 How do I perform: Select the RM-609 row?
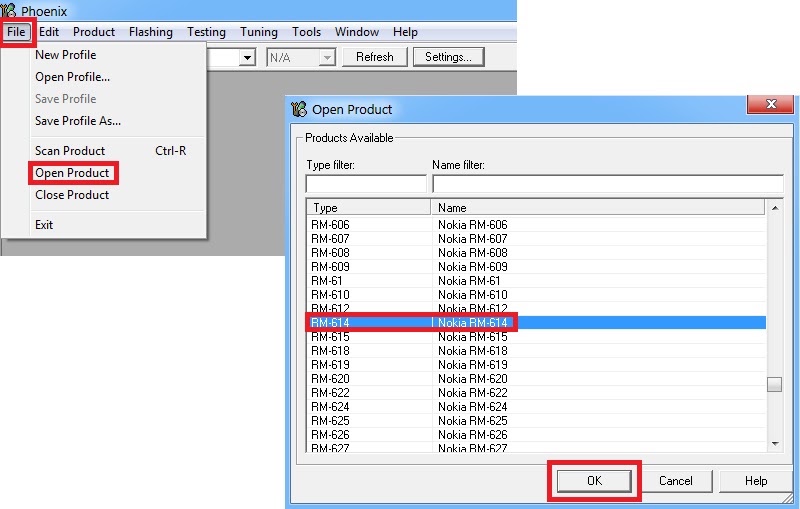536,267
